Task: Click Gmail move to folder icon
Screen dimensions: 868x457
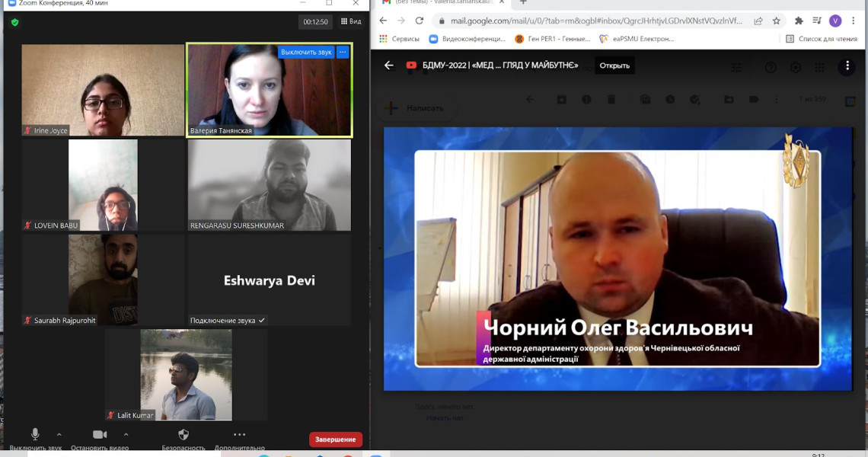Action: click(x=729, y=99)
